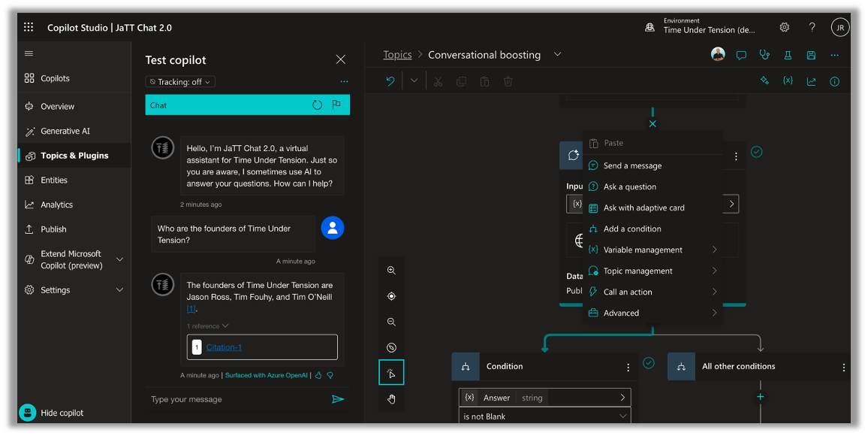Screen dimensions: 868x436
Task: Open the environment picker icon
Action: (650, 27)
